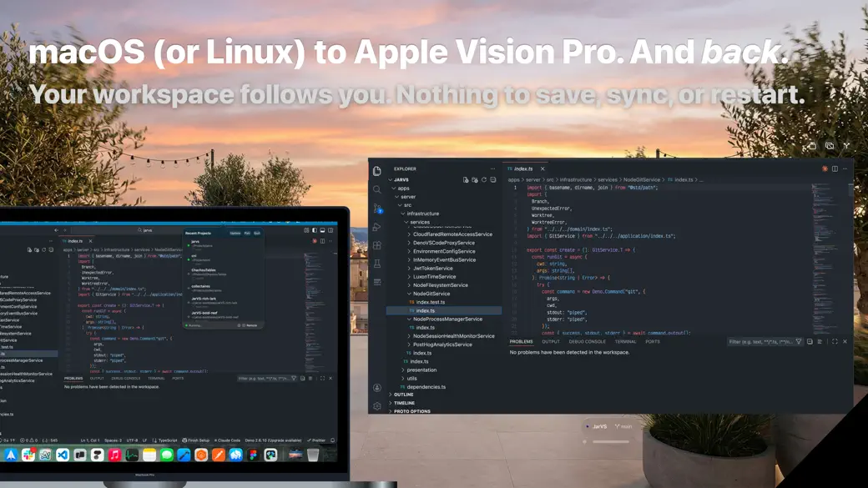The height and width of the screenshot is (488, 868).
Task: Open Source Control in Vision Pro activity bar
Action: 377,209
